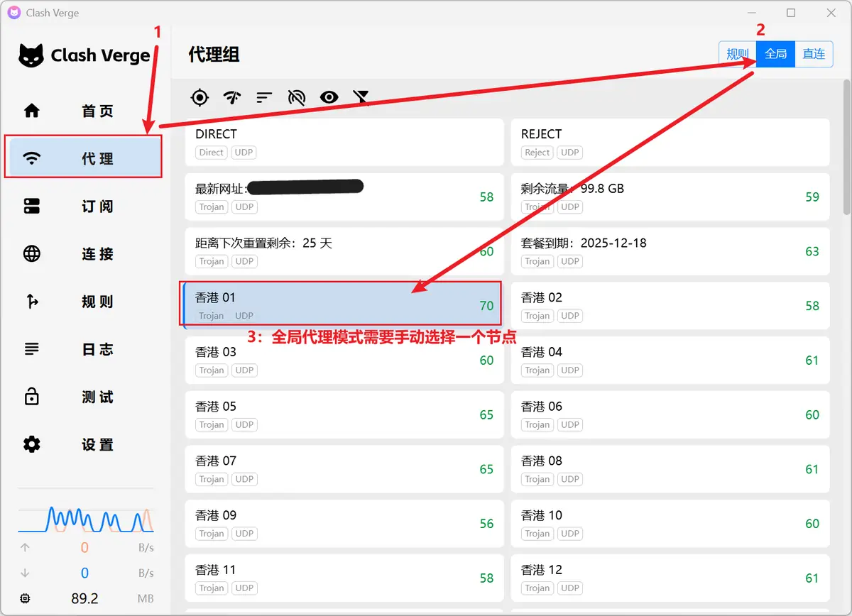
Task: Select the 香港 02 node
Action: tap(670, 305)
